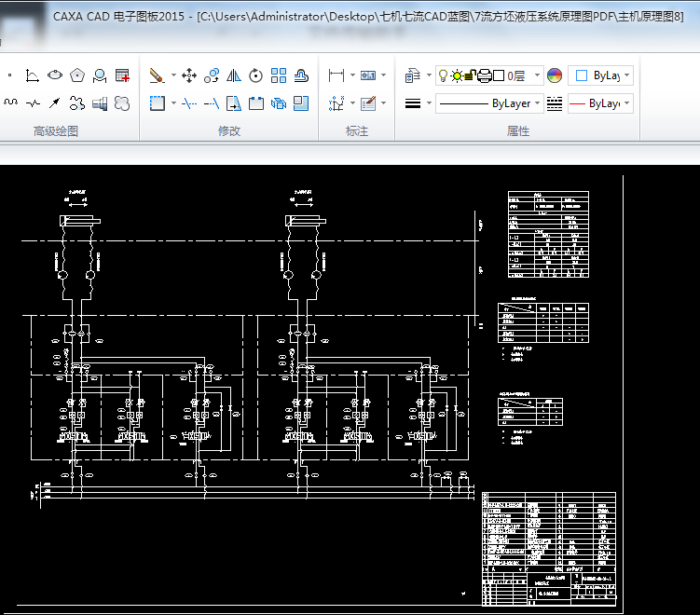Click the Linear dimension tool
700x615 pixels.
point(337,75)
